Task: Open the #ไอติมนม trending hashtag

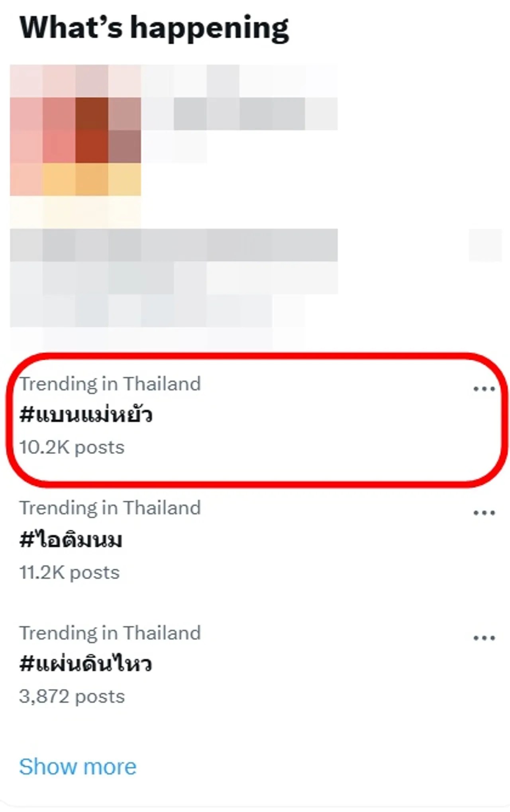Action: click(x=71, y=540)
